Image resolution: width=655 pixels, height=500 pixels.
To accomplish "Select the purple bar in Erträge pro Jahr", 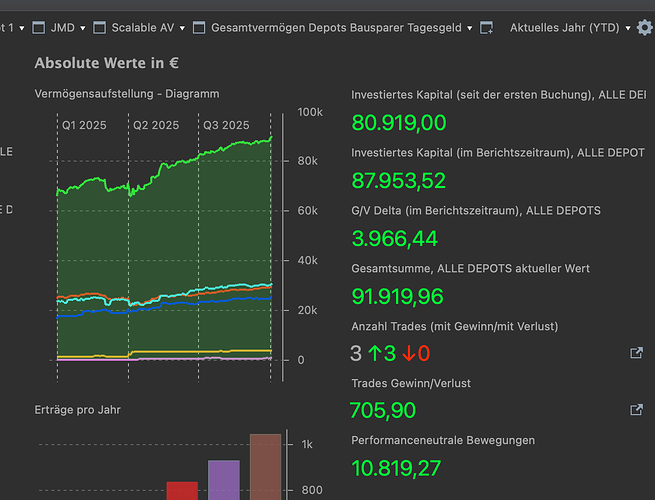I will point(224,478).
